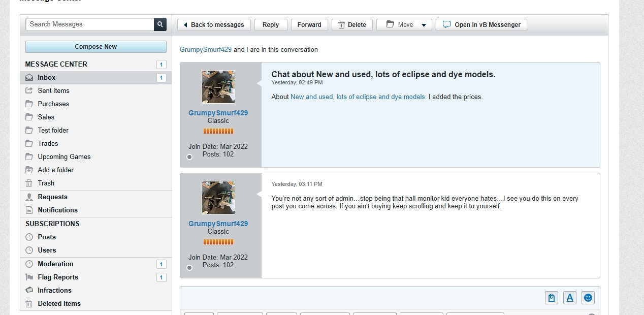Open Requests section
This screenshot has width=644, height=315.
click(52, 197)
